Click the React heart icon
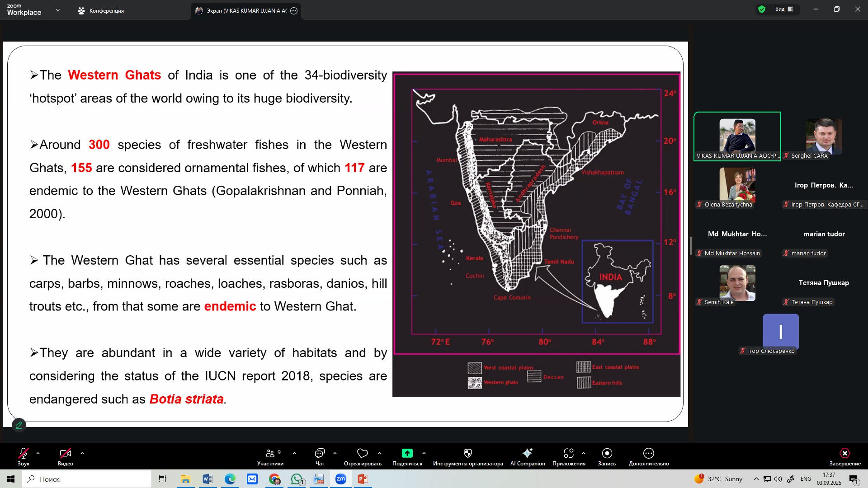 [362, 454]
